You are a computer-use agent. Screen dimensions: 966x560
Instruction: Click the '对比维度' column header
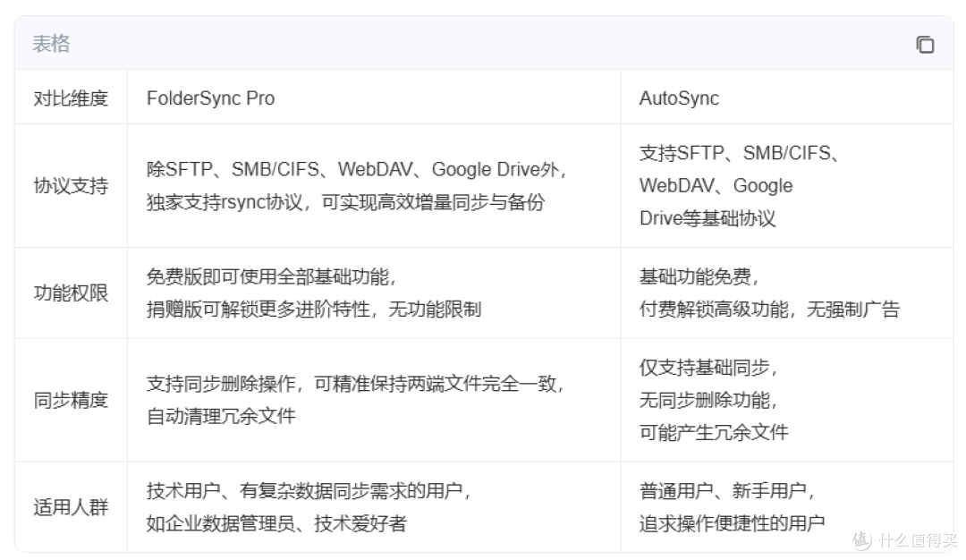tap(71, 98)
